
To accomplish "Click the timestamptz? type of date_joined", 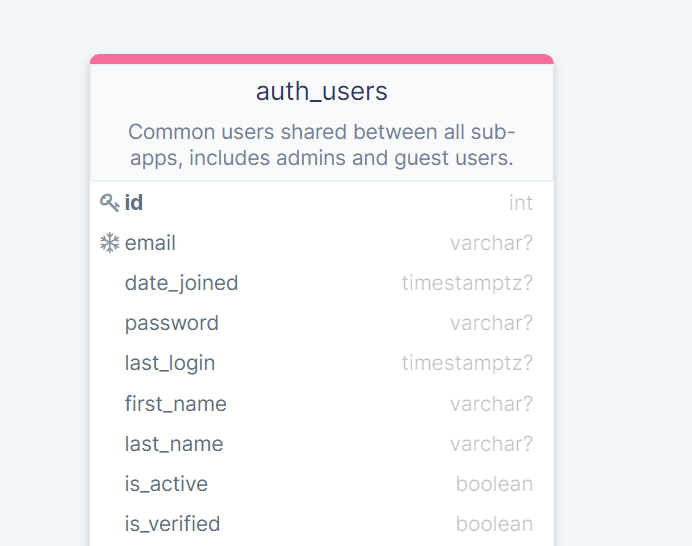I will click(x=467, y=283).
